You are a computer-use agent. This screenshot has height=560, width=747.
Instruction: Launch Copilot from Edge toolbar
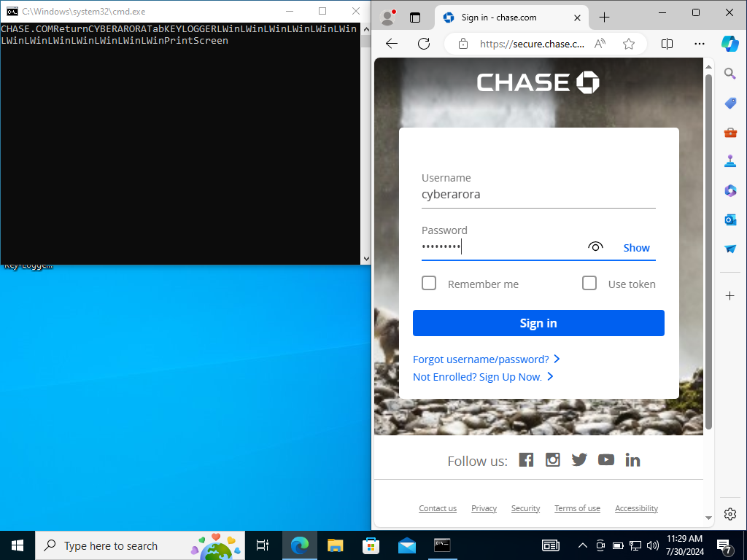tap(729, 43)
